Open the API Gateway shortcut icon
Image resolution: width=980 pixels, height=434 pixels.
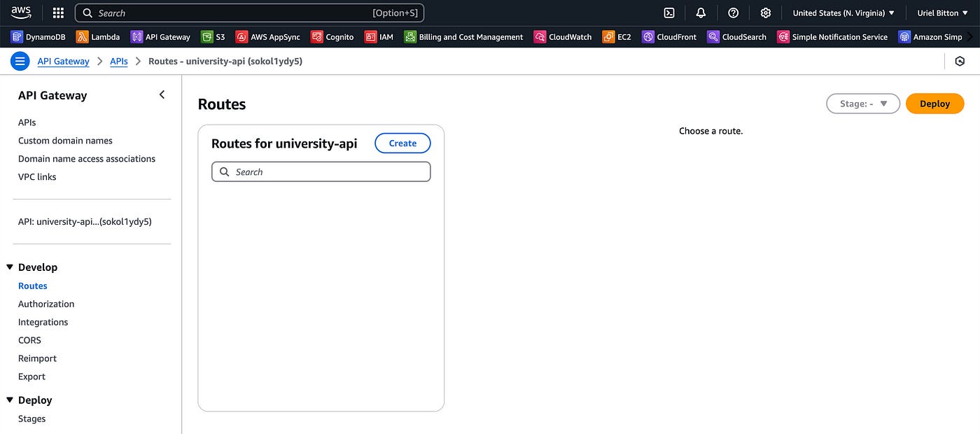[136, 37]
